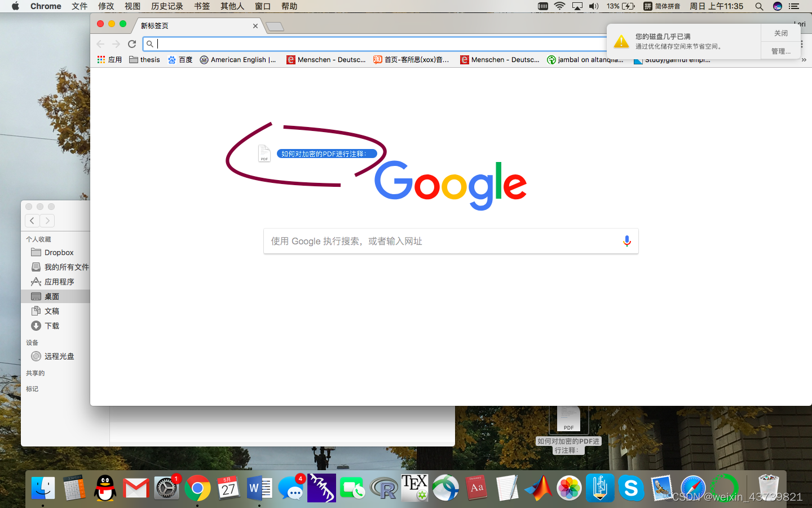The width and height of the screenshot is (812, 508).
Task: Click Chrome's forward navigation arrow
Action: coord(116,44)
